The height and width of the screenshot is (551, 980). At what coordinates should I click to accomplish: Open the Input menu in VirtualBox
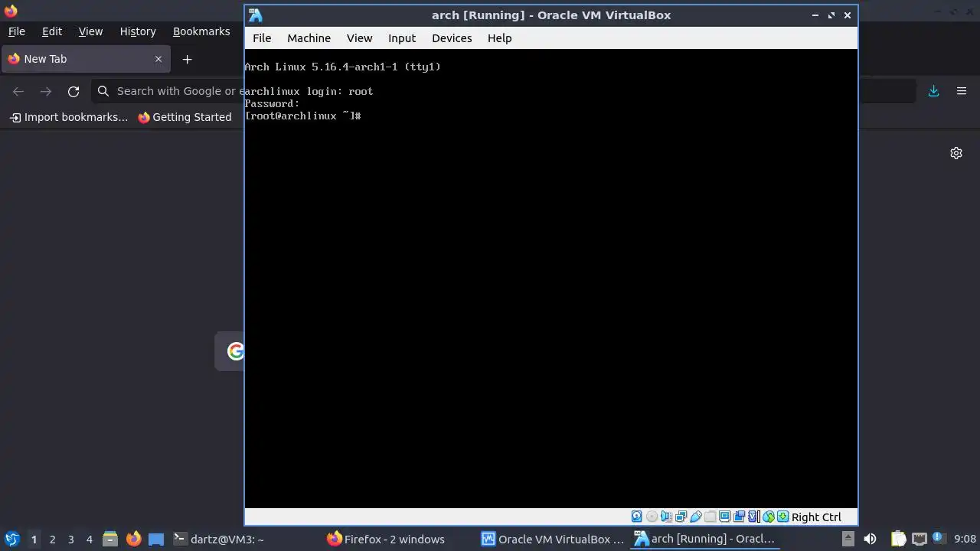pos(402,38)
